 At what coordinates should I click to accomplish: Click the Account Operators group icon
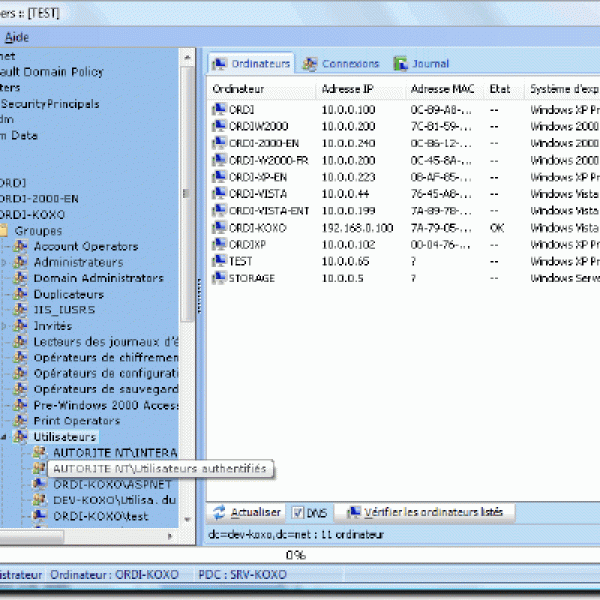point(21,246)
